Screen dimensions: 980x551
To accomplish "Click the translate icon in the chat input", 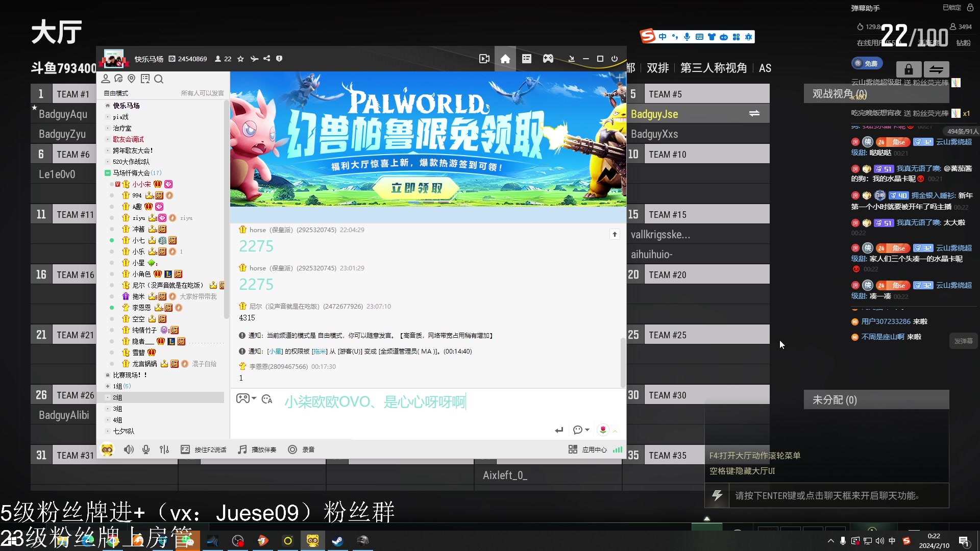I will click(x=267, y=399).
